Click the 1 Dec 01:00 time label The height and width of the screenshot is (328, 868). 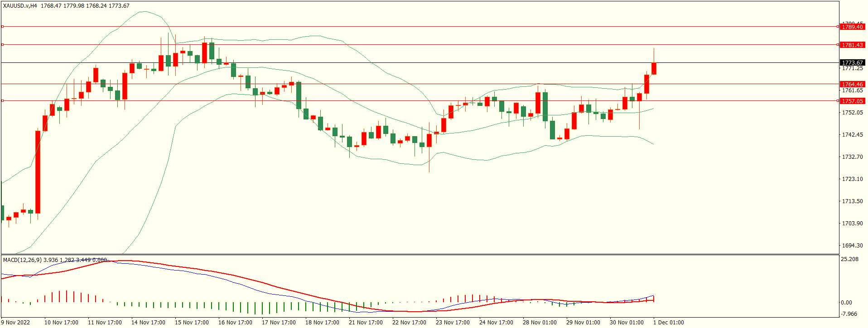[x=668, y=323]
